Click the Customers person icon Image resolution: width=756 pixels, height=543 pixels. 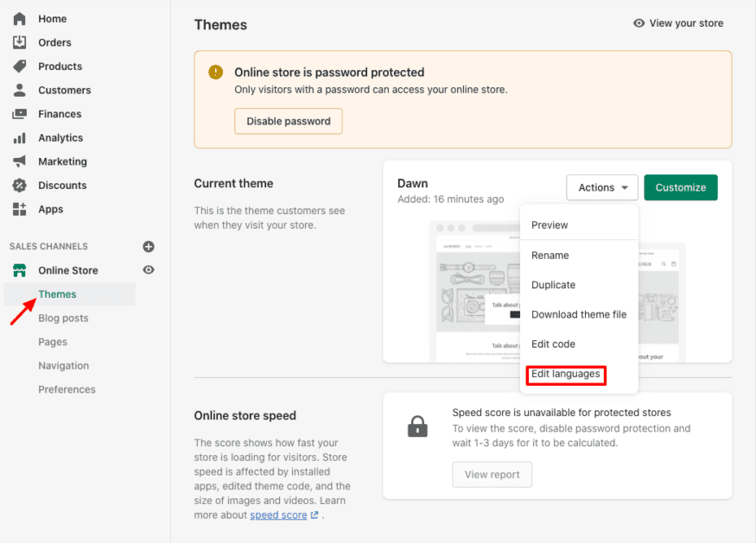[19, 90]
